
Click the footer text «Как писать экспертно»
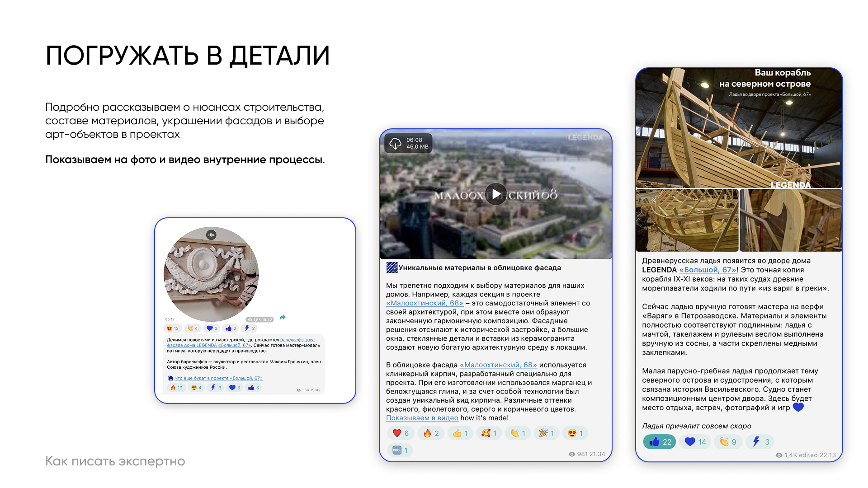point(115,461)
